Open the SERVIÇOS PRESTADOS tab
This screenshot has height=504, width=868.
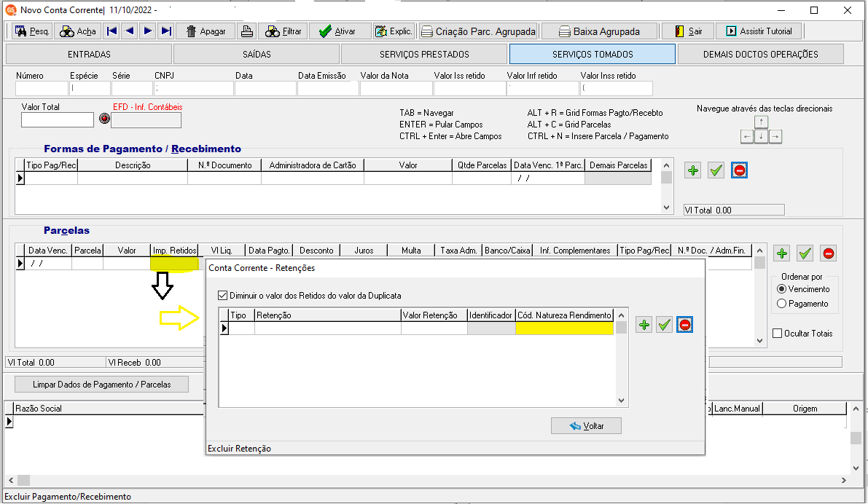(425, 54)
